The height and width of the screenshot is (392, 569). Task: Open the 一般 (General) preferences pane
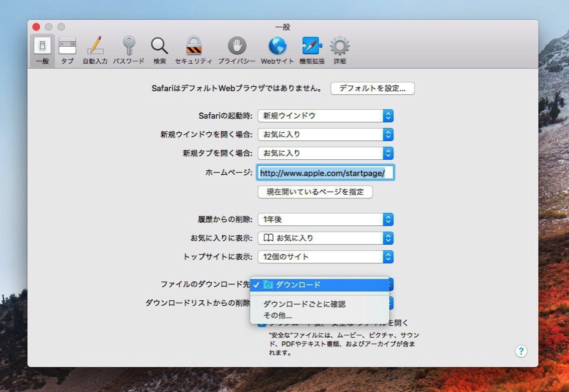click(x=42, y=51)
